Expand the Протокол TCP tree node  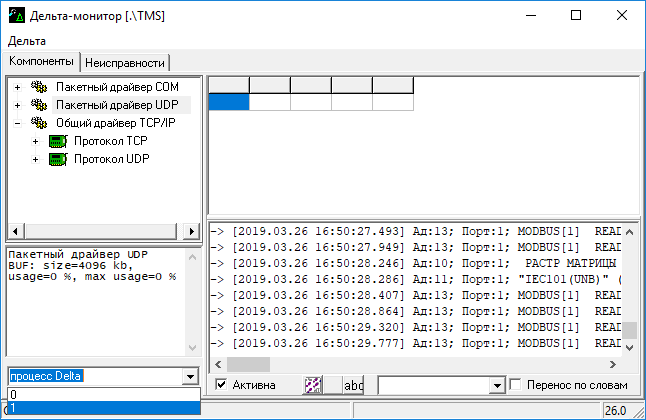(x=35, y=141)
